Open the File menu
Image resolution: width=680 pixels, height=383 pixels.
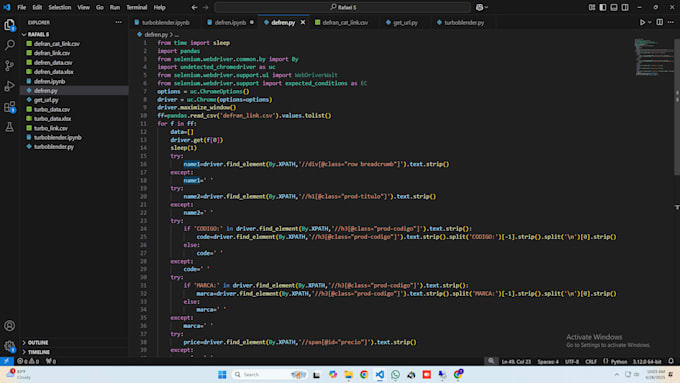21,7
